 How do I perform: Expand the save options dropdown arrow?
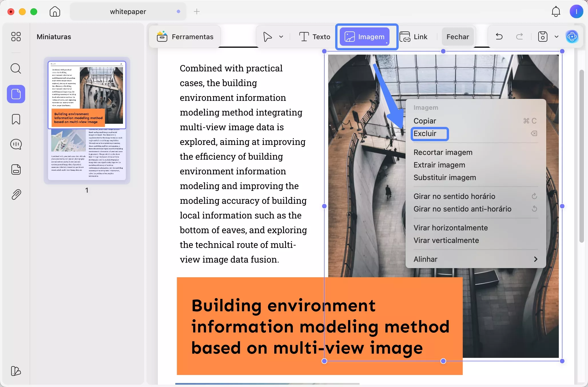point(556,37)
